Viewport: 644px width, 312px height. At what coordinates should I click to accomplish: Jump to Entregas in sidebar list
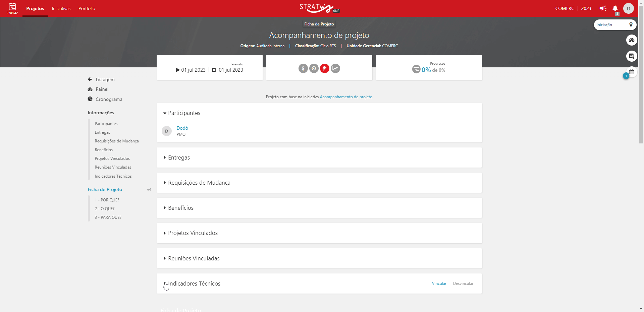[x=102, y=132]
